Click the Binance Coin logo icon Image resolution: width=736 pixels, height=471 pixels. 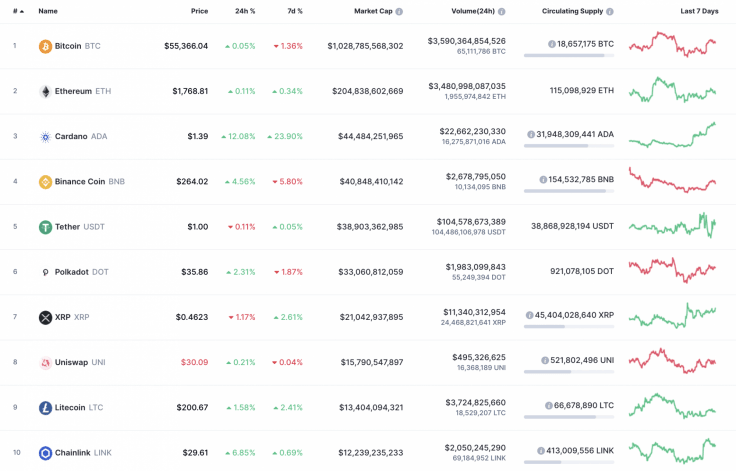[x=45, y=182]
